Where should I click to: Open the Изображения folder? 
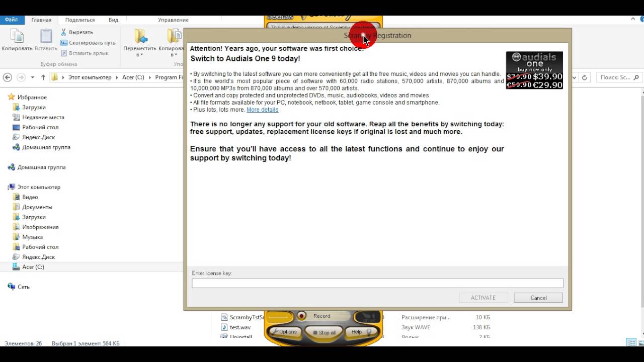click(x=40, y=227)
